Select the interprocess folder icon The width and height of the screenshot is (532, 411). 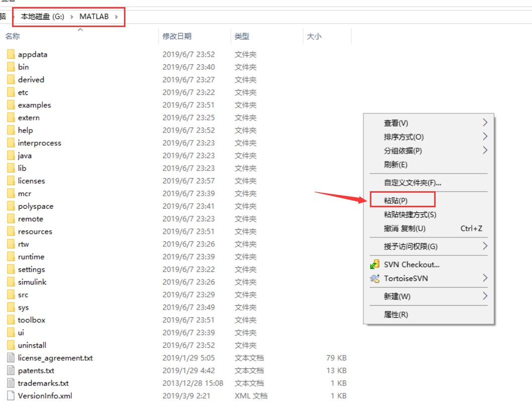(11, 143)
